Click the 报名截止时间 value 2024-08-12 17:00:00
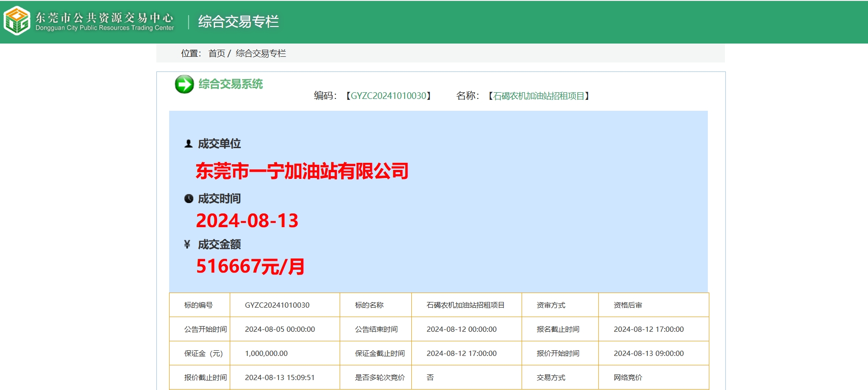Image resolution: width=868 pixels, height=390 pixels. click(x=649, y=329)
